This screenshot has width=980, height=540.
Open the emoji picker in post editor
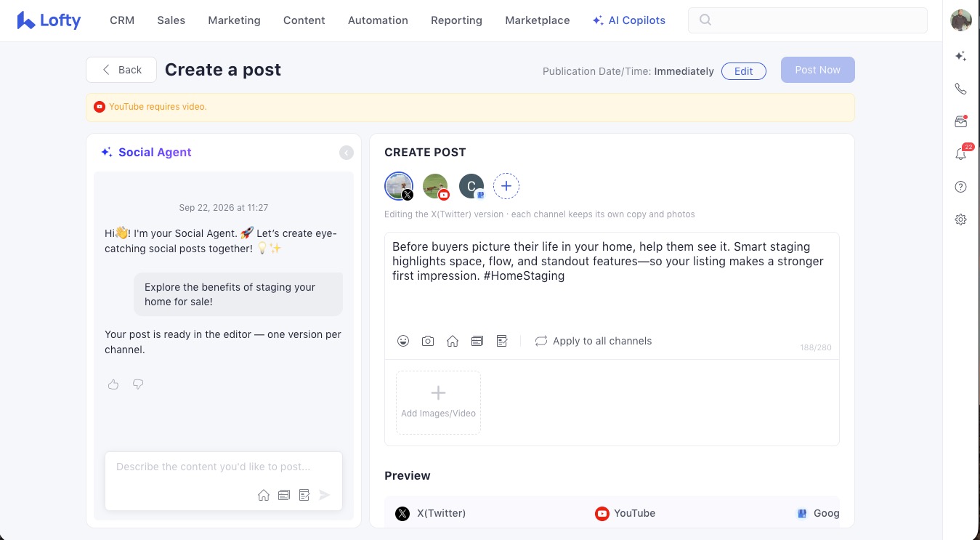403,341
